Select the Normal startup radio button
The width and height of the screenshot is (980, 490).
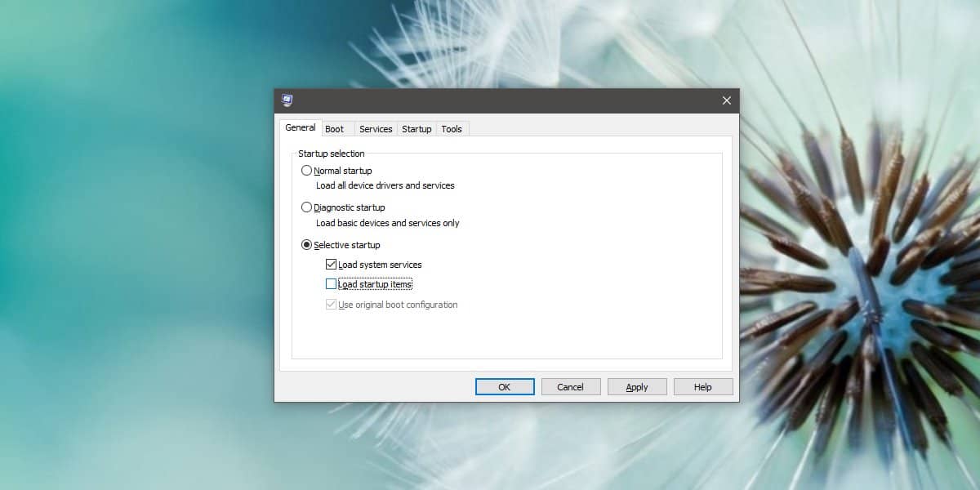(307, 170)
